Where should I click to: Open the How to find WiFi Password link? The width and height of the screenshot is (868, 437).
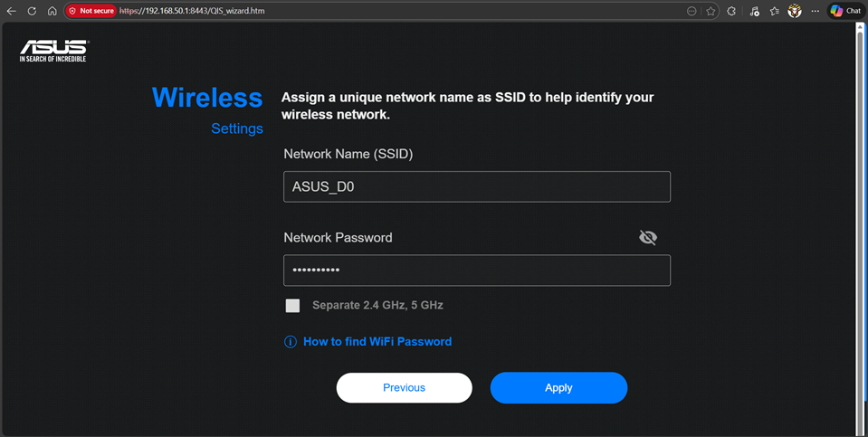tap(377, 342)
